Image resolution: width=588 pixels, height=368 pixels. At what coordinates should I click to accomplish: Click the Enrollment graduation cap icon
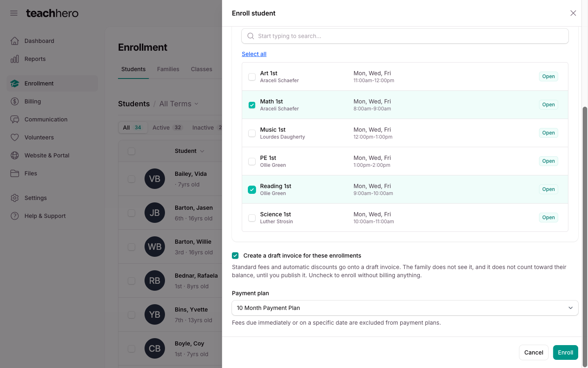[x=15, y=83]
